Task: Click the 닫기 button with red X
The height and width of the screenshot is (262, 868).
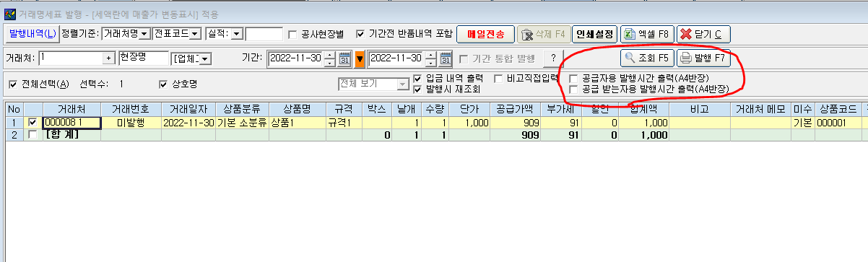Action: pos(703,34)
